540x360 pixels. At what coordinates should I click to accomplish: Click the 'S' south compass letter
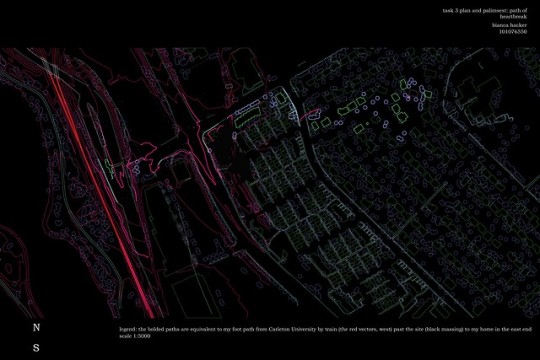(36, 348)
